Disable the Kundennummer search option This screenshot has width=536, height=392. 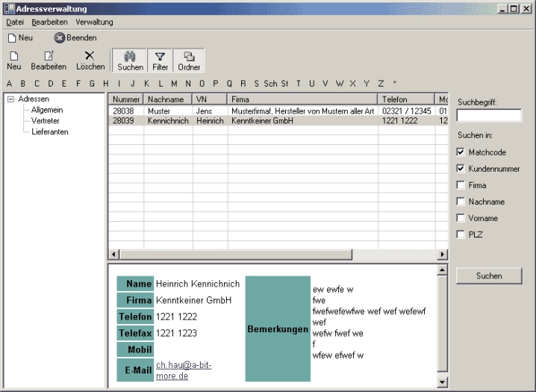(461, 169)
